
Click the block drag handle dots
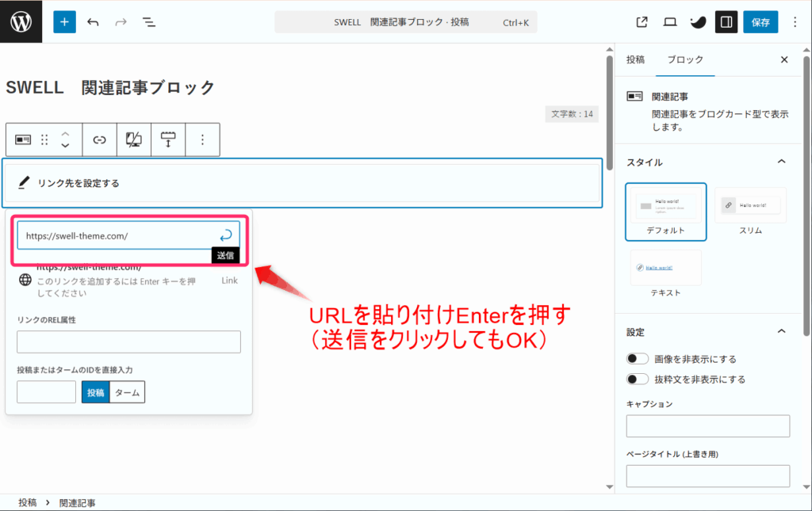pos(44,139)
